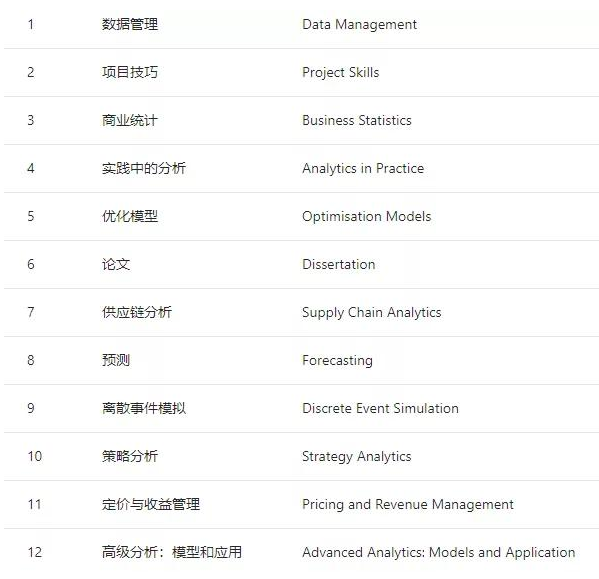599x579 pixels.
Task: Click the Forecasting entry
Action: pyautogui.click(x=337, y=361)
